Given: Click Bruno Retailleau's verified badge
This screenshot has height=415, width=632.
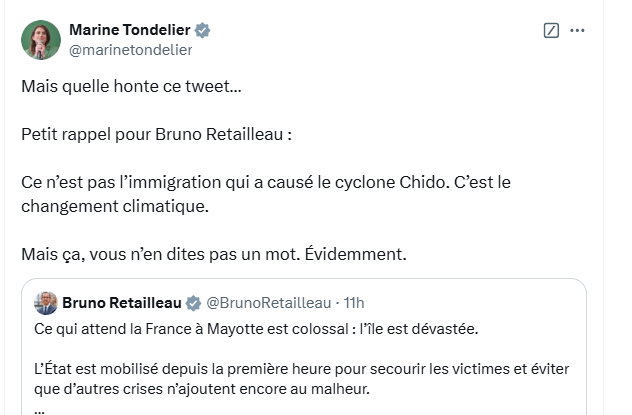Looking at the screenshot, I should [x=194, y=303].
